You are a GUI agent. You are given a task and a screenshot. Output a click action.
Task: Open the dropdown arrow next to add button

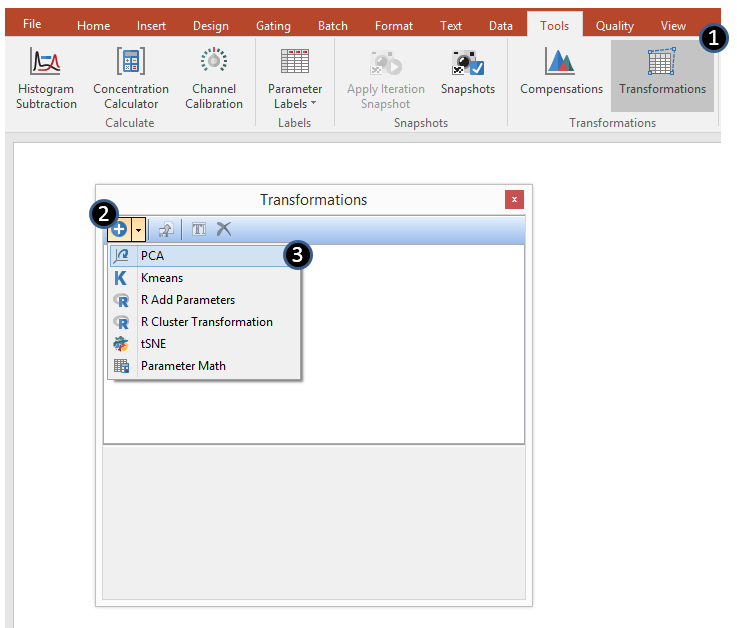[x=140, y=230]
